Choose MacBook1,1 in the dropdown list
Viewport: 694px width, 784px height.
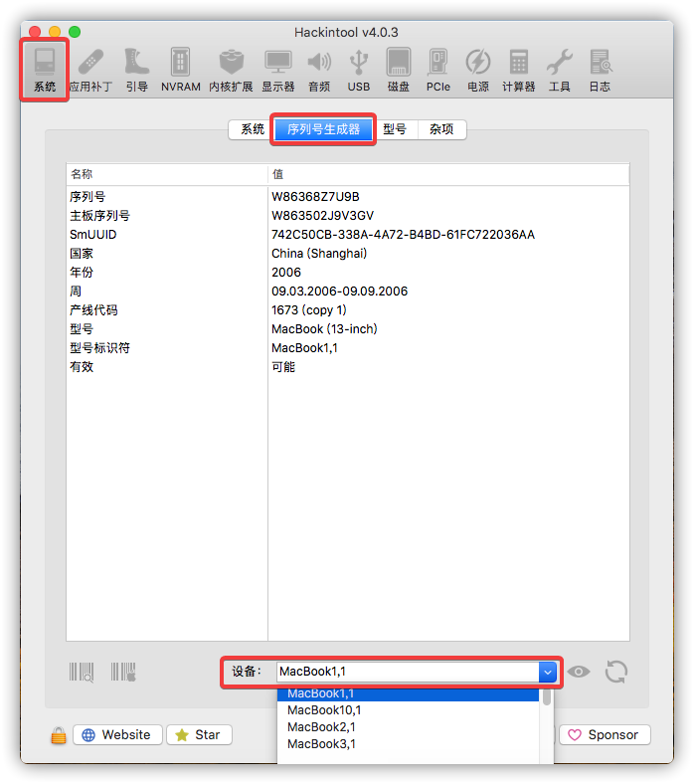408,694
